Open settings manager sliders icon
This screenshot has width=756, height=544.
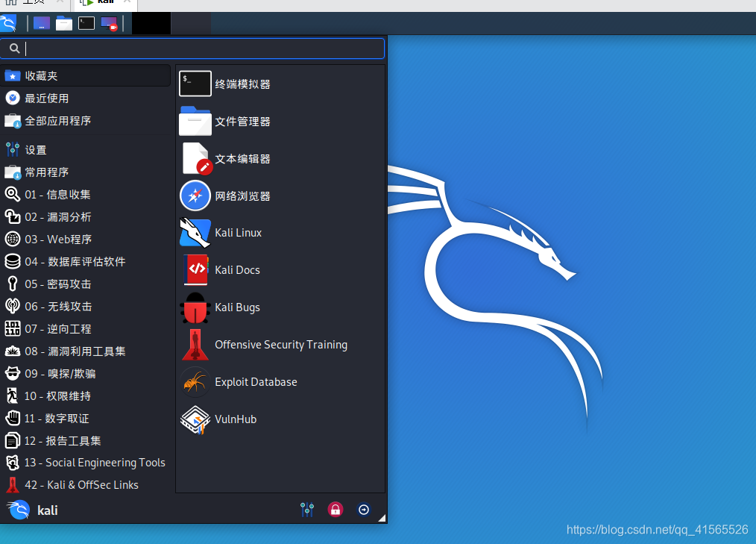[307, 509]
